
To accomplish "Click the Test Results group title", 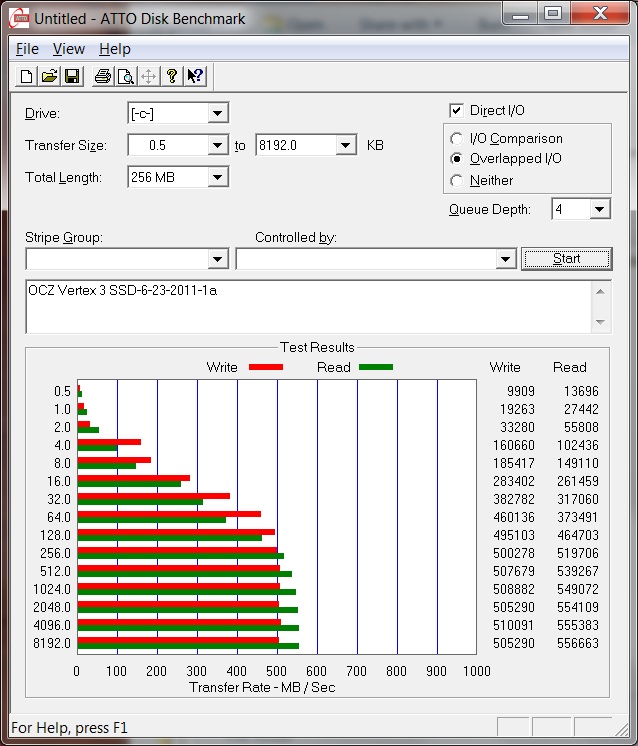I will tap(317, 347).
